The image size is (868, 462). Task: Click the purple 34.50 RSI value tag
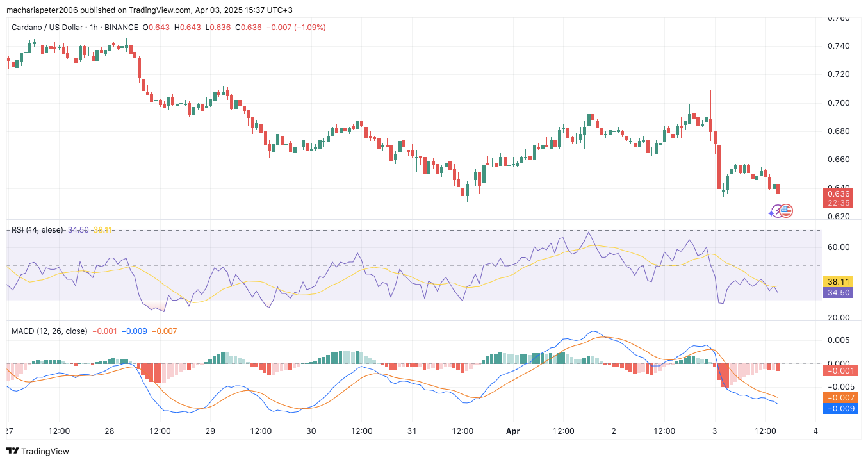tap(838, 292)
